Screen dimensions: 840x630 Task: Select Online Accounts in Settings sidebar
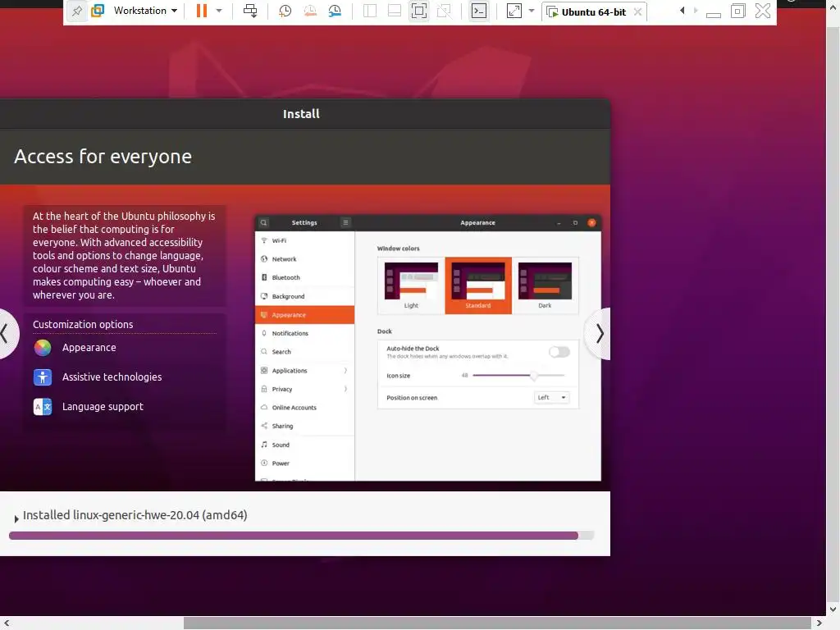(x=305, y=408)
